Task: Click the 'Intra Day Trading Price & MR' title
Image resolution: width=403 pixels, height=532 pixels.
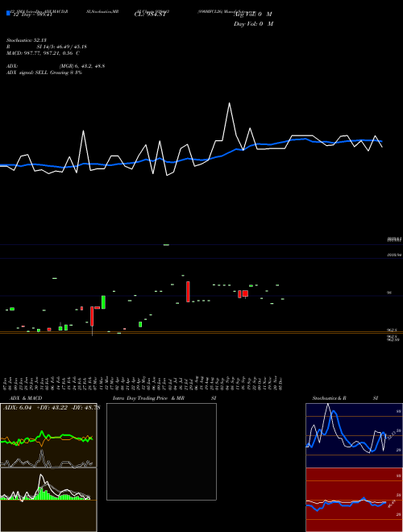Action: pyautogui.click(x=149, y=398)
